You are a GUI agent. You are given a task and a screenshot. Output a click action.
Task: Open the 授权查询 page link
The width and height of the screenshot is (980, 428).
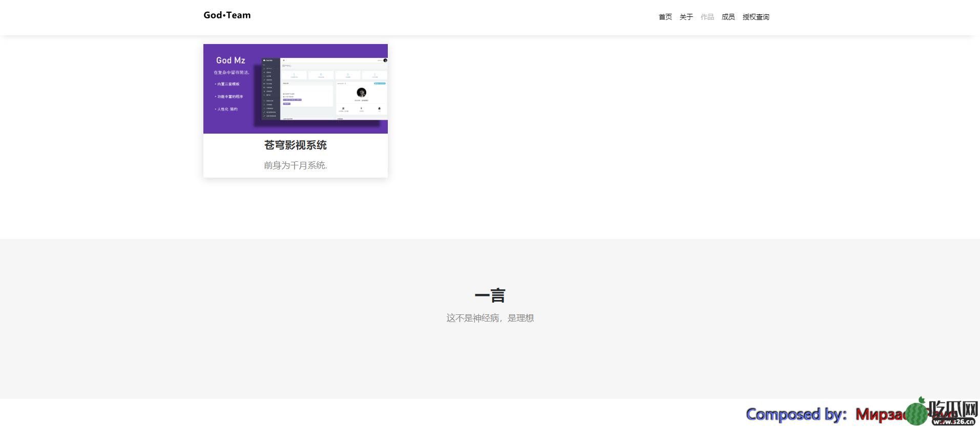(x=756, y=17)
